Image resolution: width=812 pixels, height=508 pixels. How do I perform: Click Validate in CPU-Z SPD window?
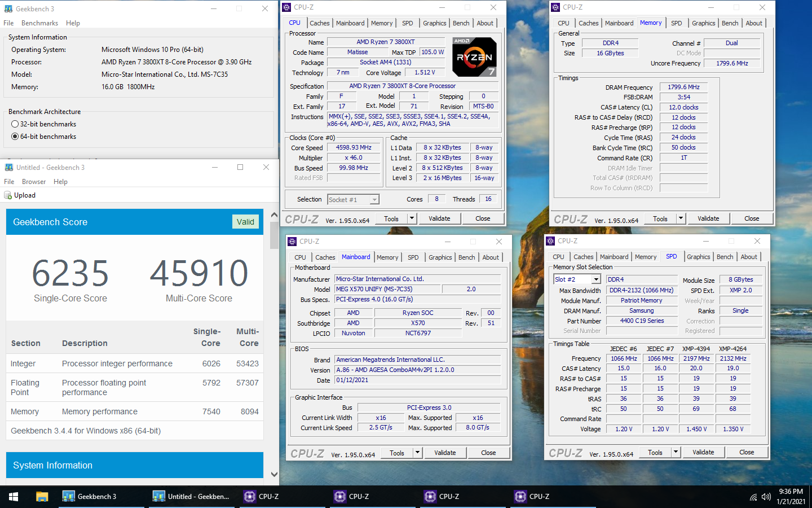pyautogui.click(x=703, y=452)
